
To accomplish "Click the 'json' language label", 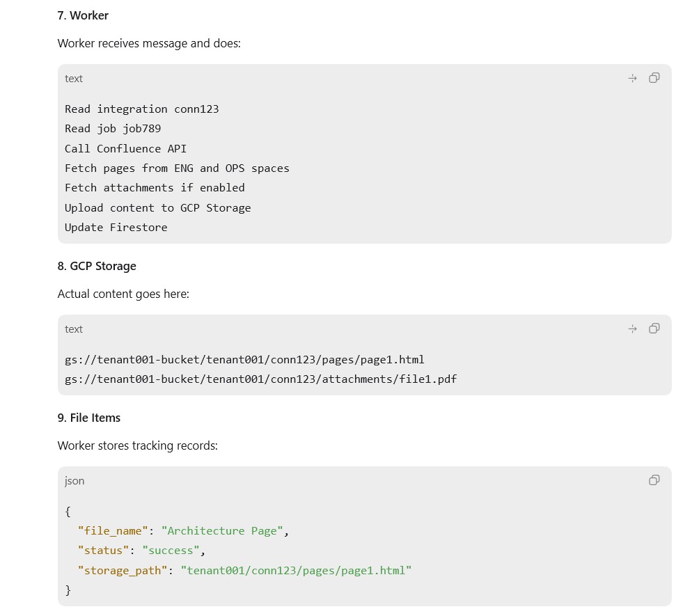I will pos(74,481).
